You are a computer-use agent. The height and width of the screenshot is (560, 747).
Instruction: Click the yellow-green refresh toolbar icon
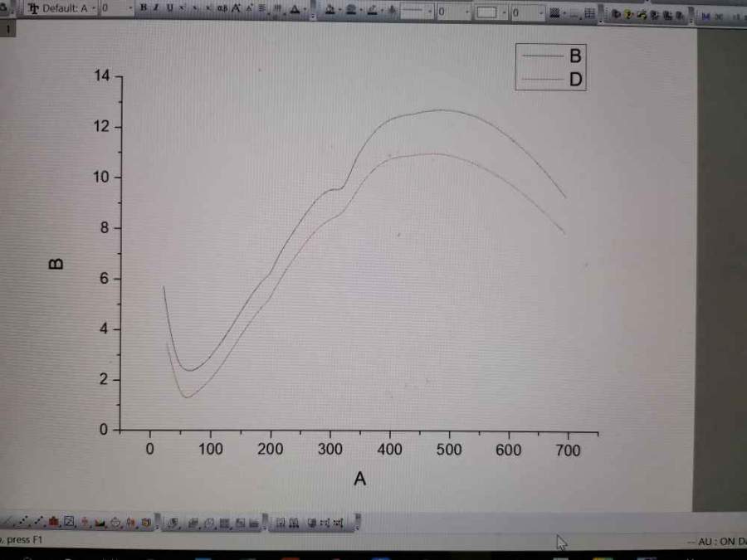coord(642,15)
